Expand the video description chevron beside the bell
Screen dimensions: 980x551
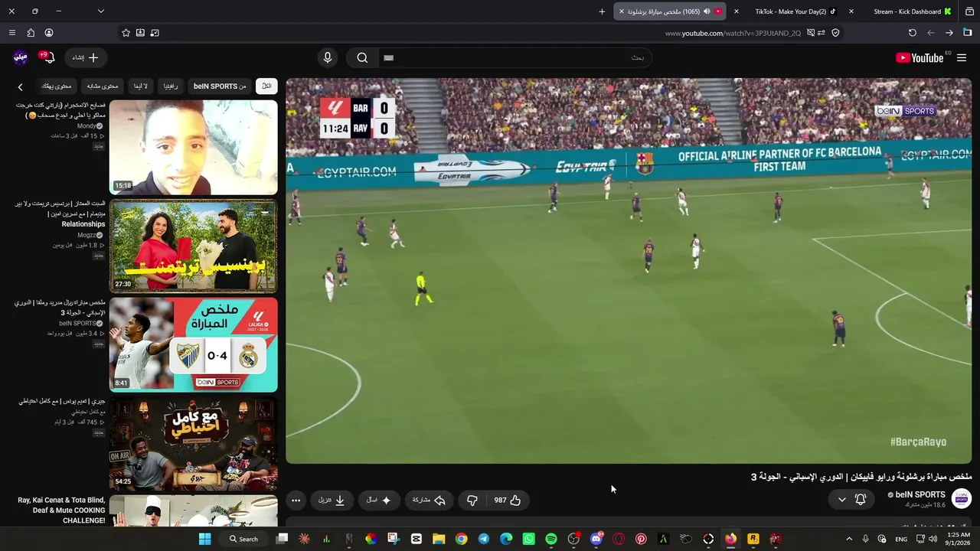[842, 500]
